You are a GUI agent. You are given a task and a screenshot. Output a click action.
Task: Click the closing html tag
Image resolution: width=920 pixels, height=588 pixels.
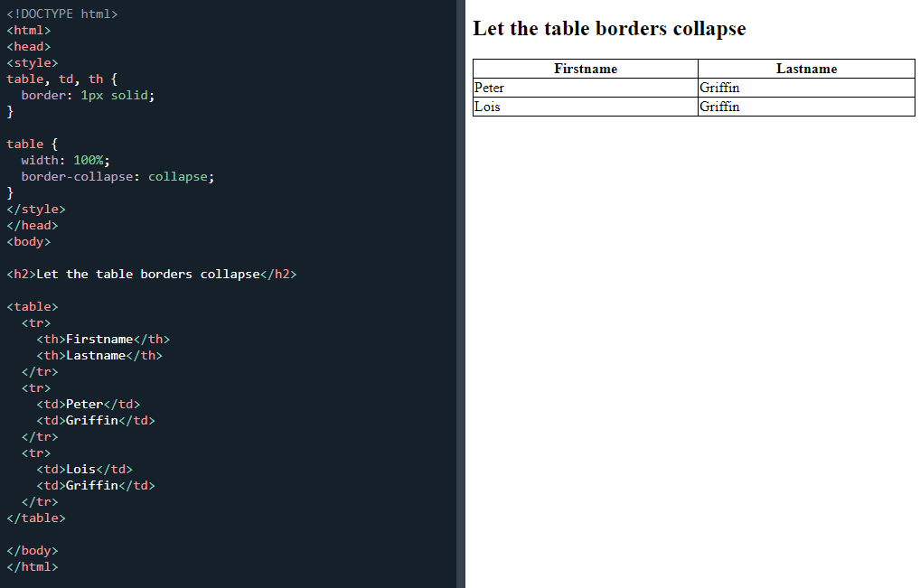[x=32, y=566]
